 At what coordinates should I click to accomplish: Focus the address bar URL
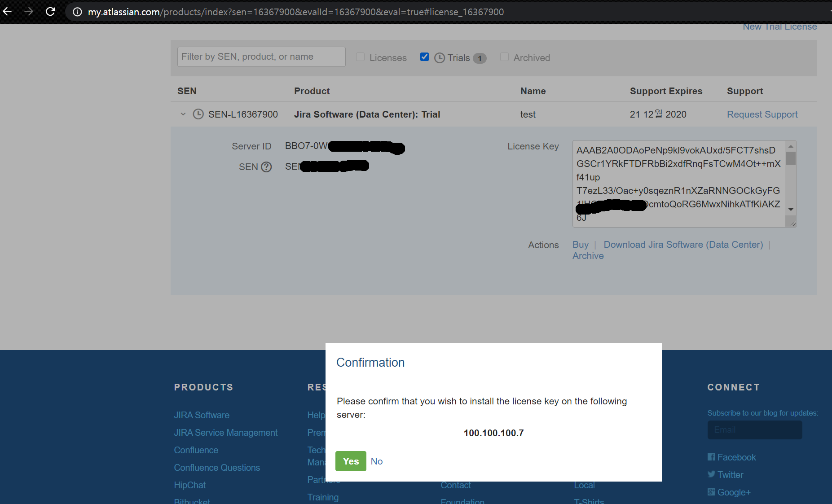click(x=296, y=12)
